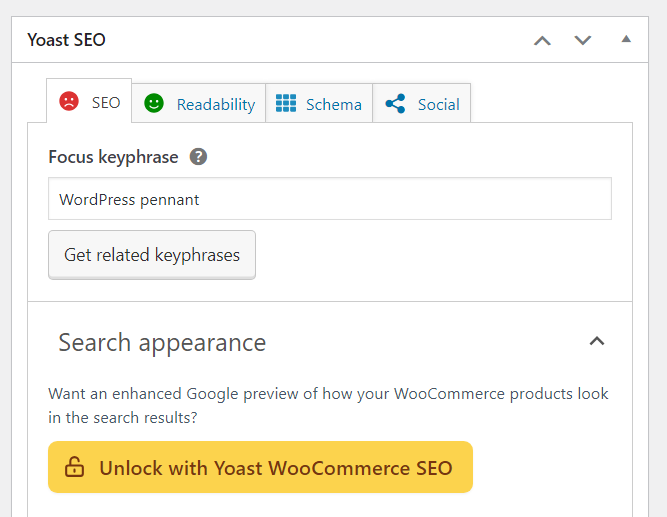667x517 pixels.
Task: Click the Yoast SEO panel title
Action: coord(66,40)
